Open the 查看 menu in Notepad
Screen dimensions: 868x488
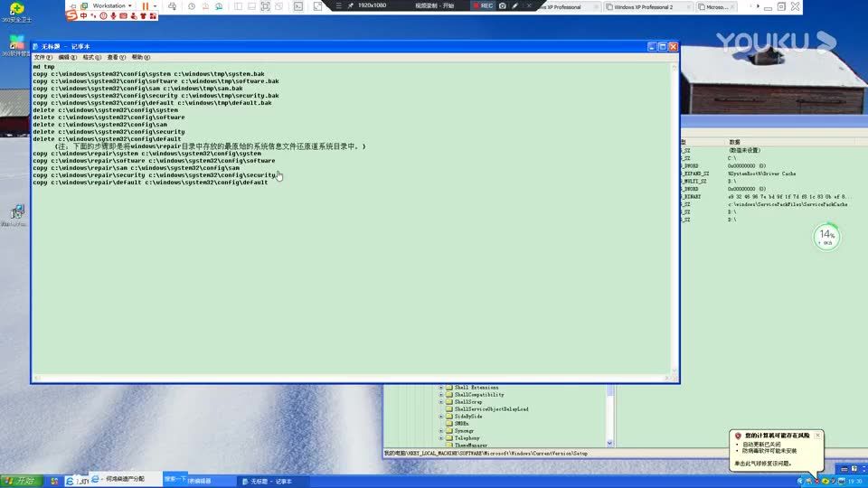(117, 58)
